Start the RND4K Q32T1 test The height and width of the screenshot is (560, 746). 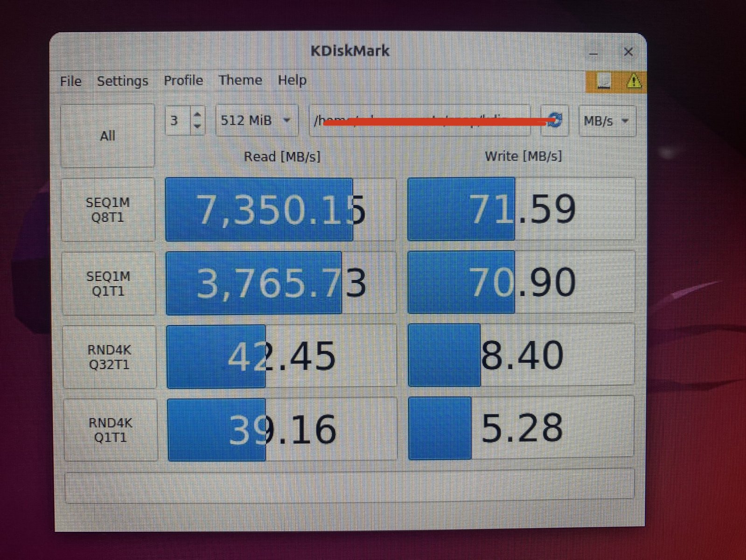(x=109, y=357)
